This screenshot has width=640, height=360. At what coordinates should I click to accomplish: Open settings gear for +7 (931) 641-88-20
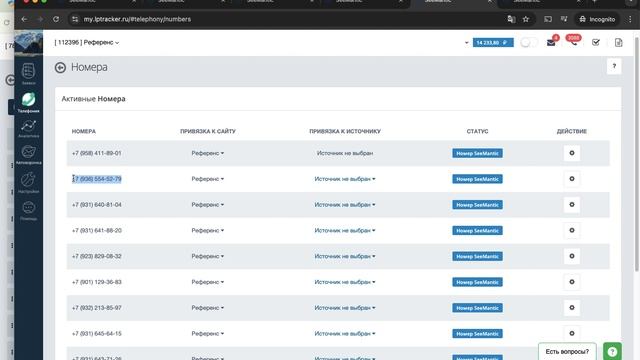[572, 230]
